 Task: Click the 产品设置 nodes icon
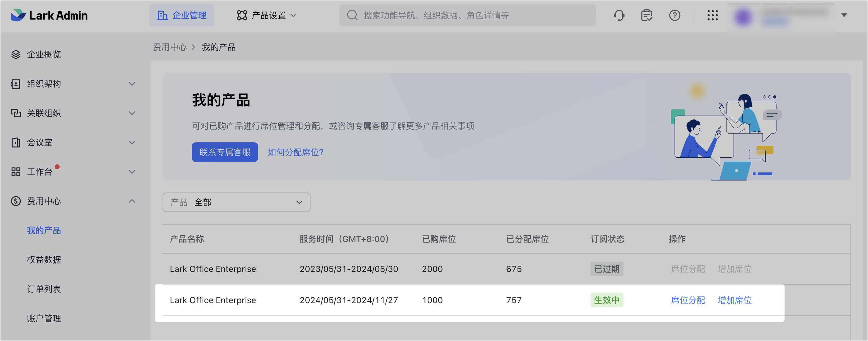pos(242,15)
